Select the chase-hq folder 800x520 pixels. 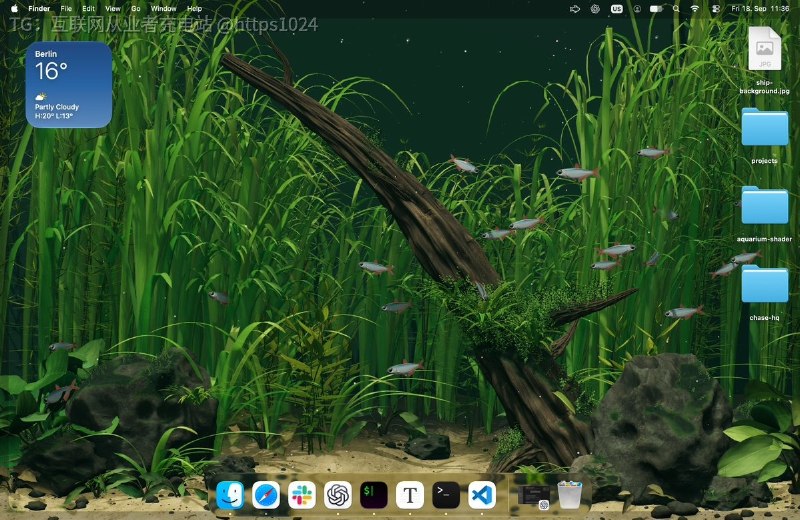tap(764, 284)
